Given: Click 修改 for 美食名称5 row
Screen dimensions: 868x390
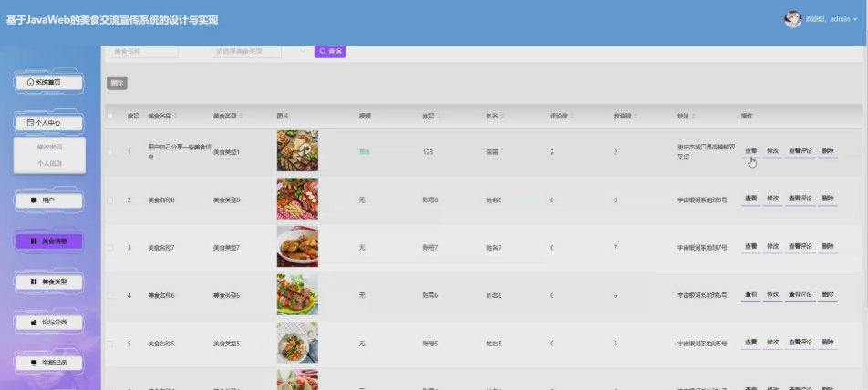Looking at the screenshot, I should coord(773,343).
